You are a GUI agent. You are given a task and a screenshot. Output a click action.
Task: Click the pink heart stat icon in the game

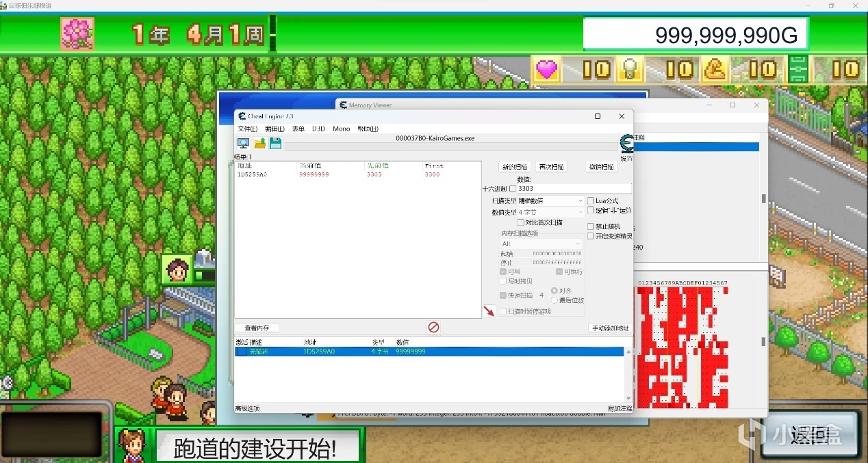point(547,70)
